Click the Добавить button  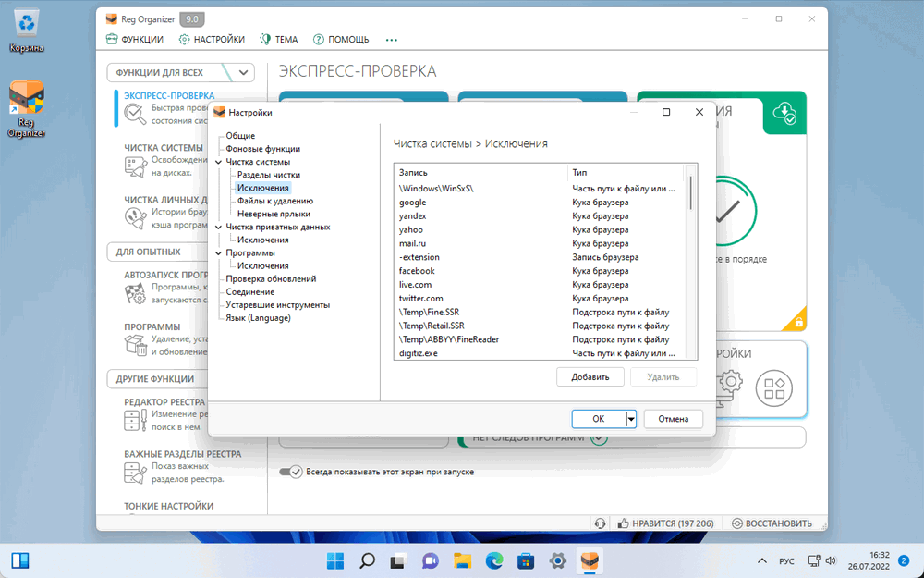tap(590, 377)
